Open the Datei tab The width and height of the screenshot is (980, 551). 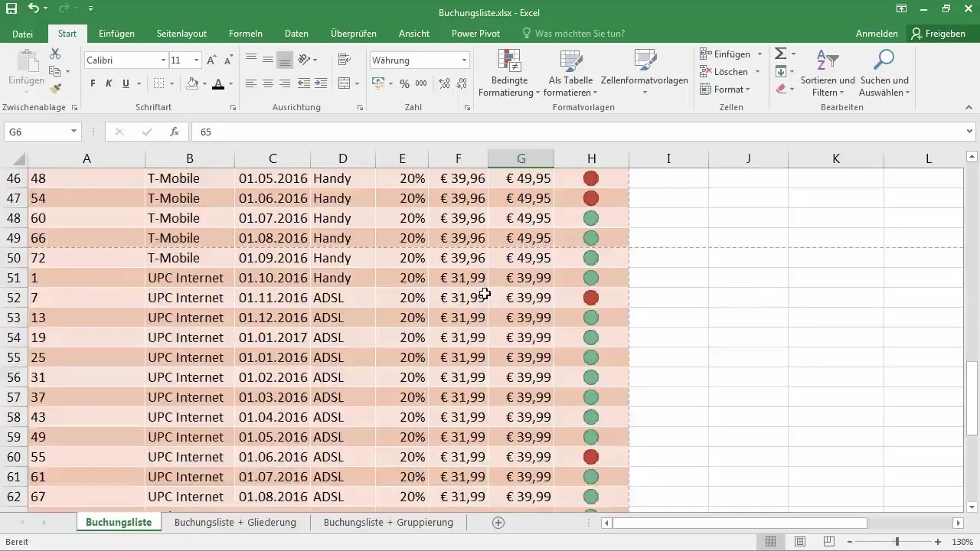23,34
